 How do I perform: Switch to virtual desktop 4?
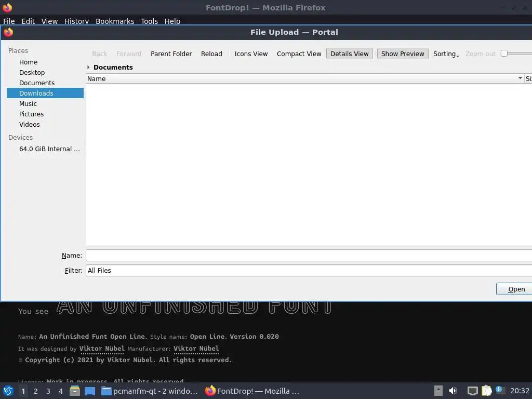point(61,391)
